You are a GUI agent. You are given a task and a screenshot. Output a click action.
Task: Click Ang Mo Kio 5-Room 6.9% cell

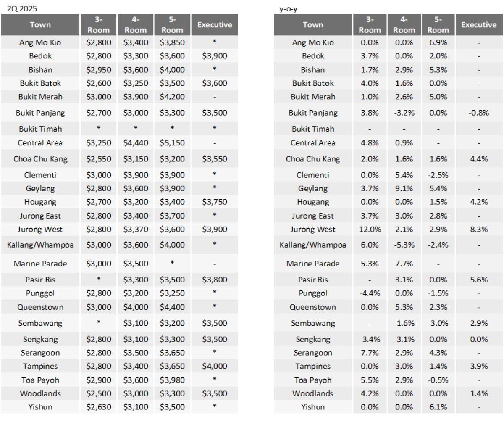tap(438, 42)
